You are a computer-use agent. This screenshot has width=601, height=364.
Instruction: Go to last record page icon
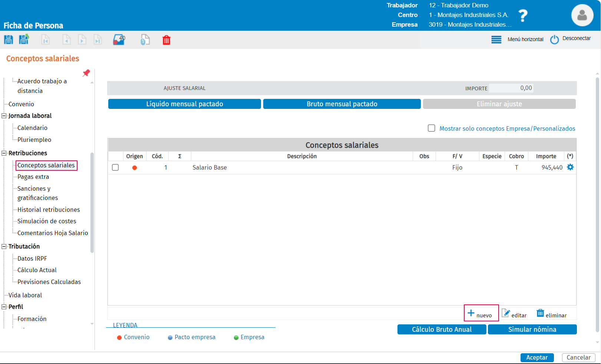pyautogui.click(x=98, y=40)
